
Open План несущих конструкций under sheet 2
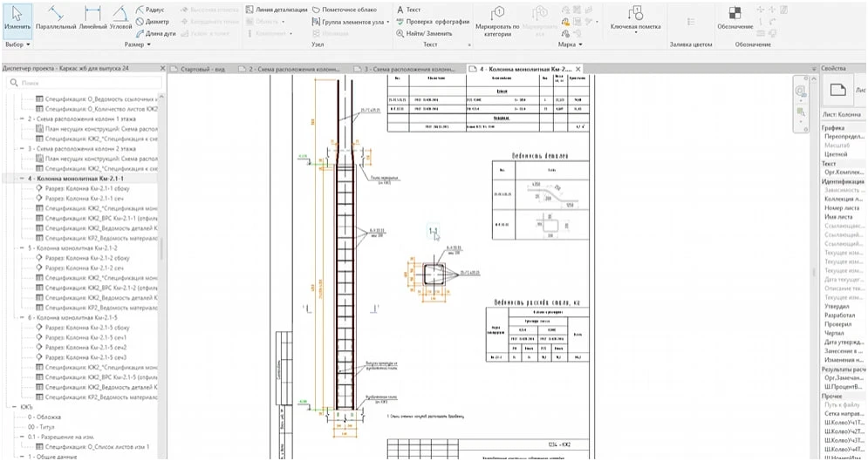click(x=96, y=129)
